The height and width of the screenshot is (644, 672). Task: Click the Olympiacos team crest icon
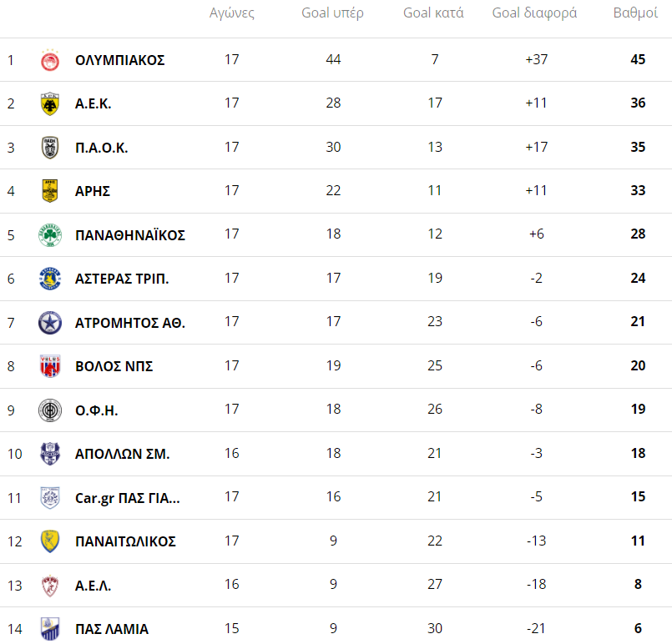tap(50, 60)
